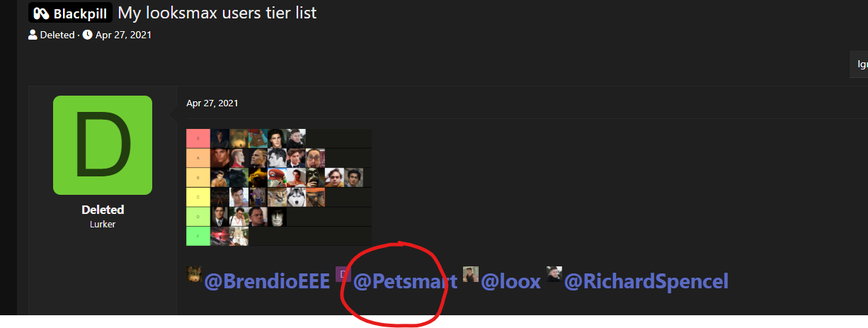
Task: Click the green F tier label
Action: pyautogui.click(x=198, y=236)
